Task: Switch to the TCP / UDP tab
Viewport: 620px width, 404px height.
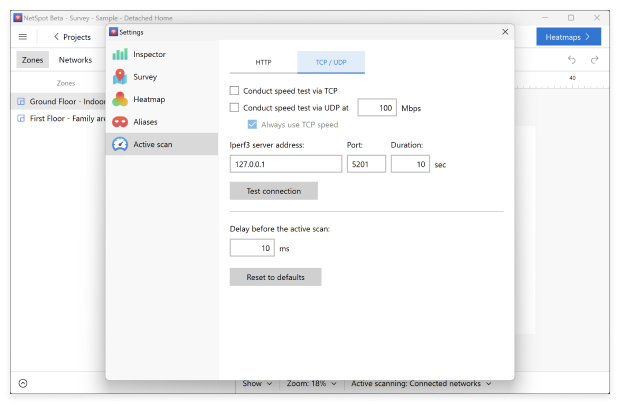Action: tap(331, 62)
